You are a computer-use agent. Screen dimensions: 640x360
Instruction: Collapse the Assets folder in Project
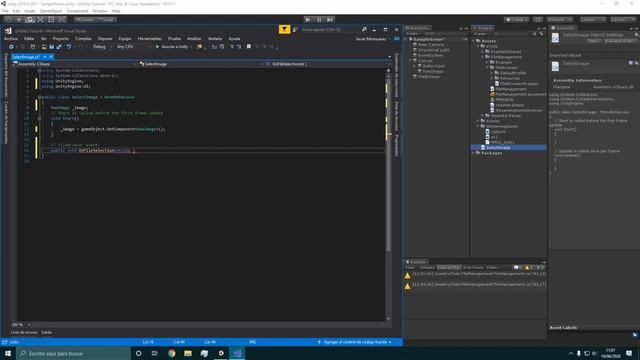tap(473, 41)
